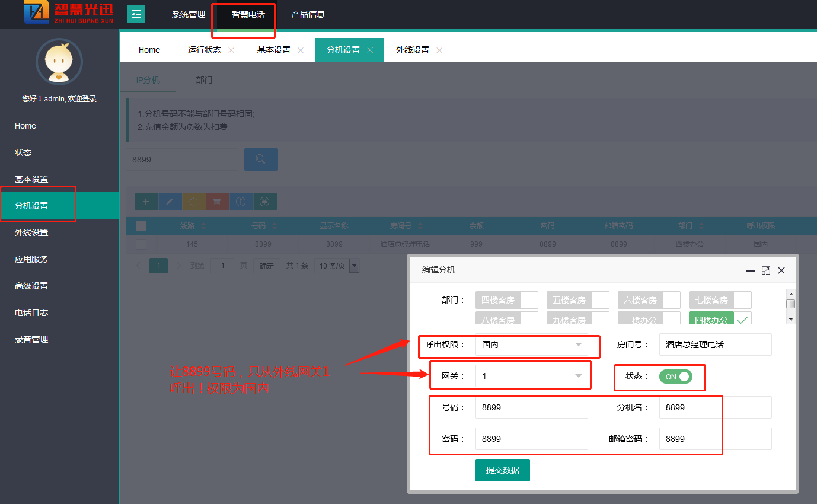Open 电话日志 in the left sidebar
Screen dimensions: 817x504
coord(31,312)
